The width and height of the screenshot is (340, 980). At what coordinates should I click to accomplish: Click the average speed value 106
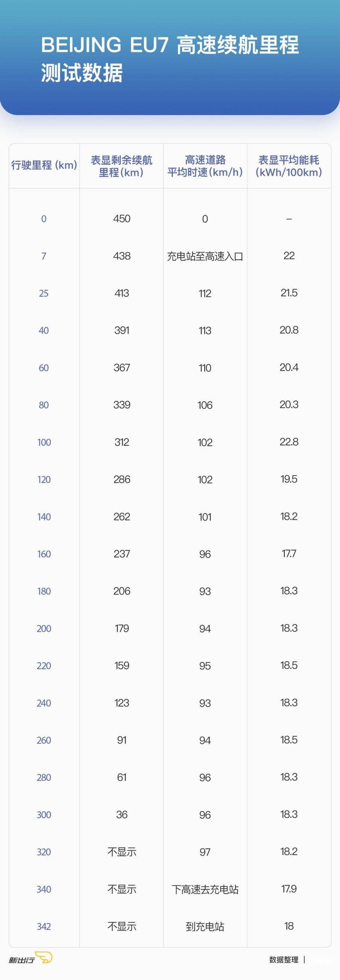pos(205,405)
